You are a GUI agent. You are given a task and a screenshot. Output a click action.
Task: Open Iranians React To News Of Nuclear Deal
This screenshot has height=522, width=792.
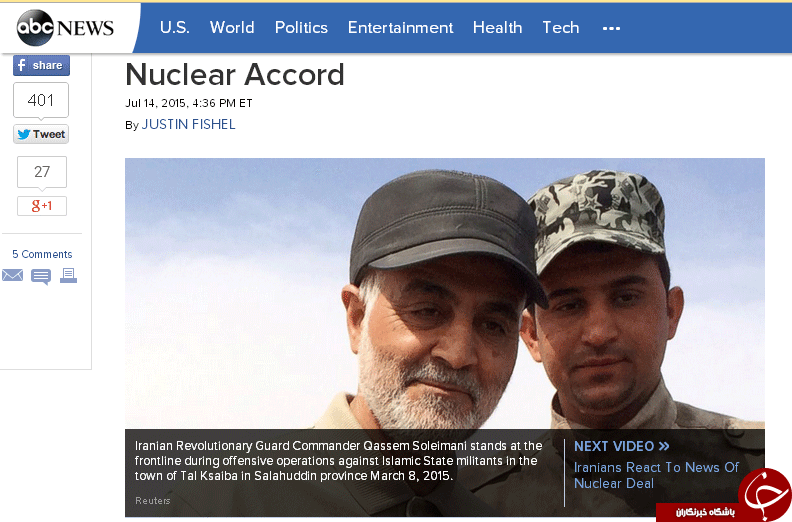[x=656, y=475]
